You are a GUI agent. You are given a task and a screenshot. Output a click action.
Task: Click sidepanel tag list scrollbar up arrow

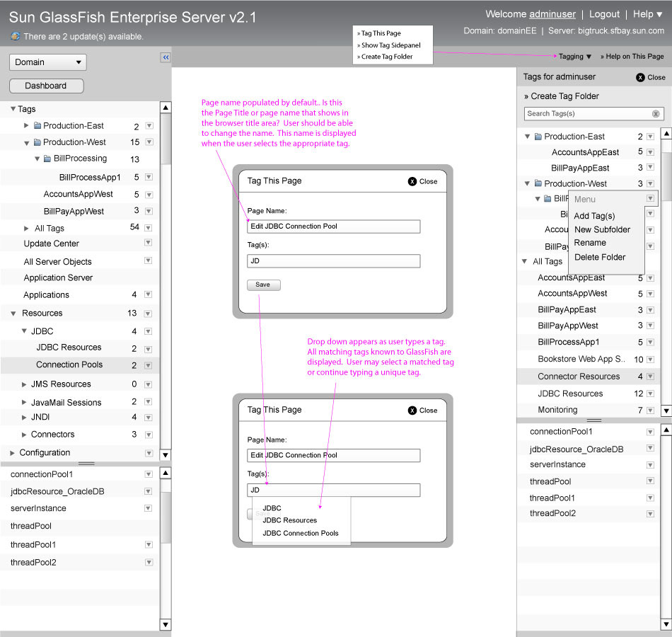point(666,133)
